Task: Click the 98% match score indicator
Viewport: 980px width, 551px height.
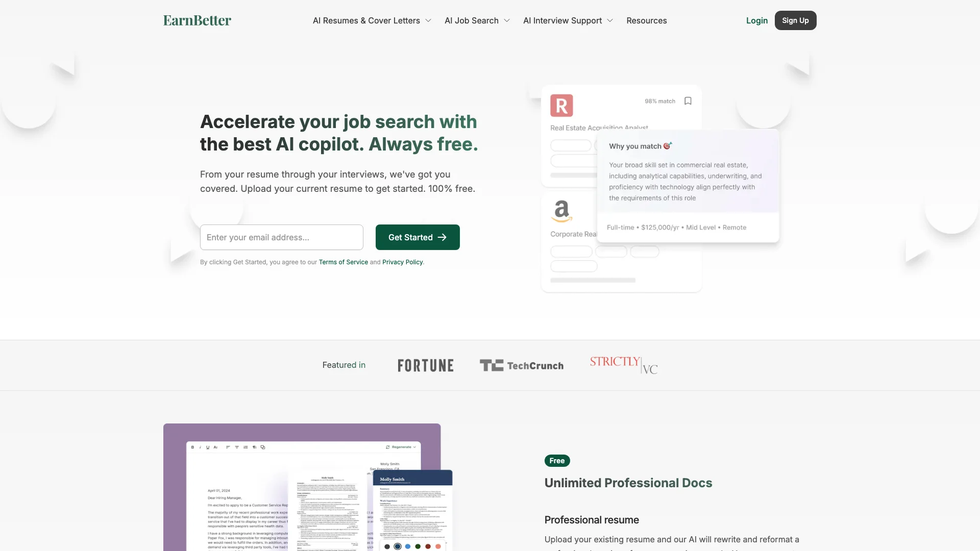Action: (660, 100)
